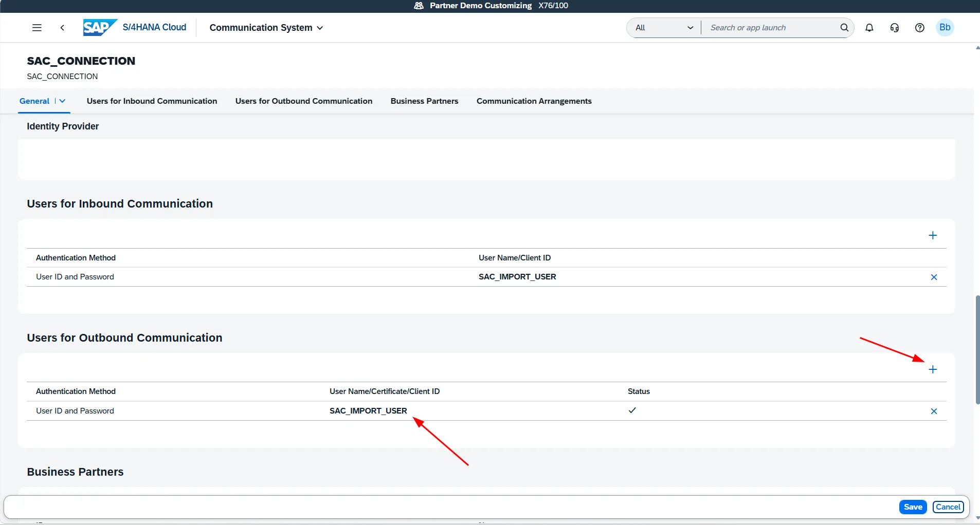
Task: Focus the Search or app launch field
Action: (x=771, y=28)
